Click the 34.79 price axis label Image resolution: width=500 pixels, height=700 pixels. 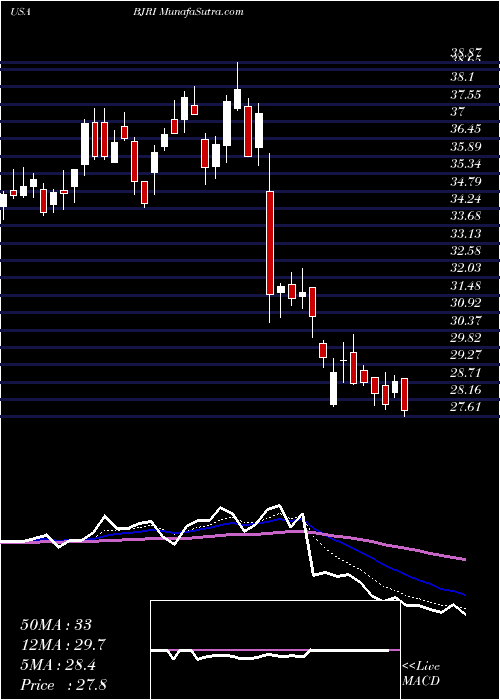tap(466, 181)
